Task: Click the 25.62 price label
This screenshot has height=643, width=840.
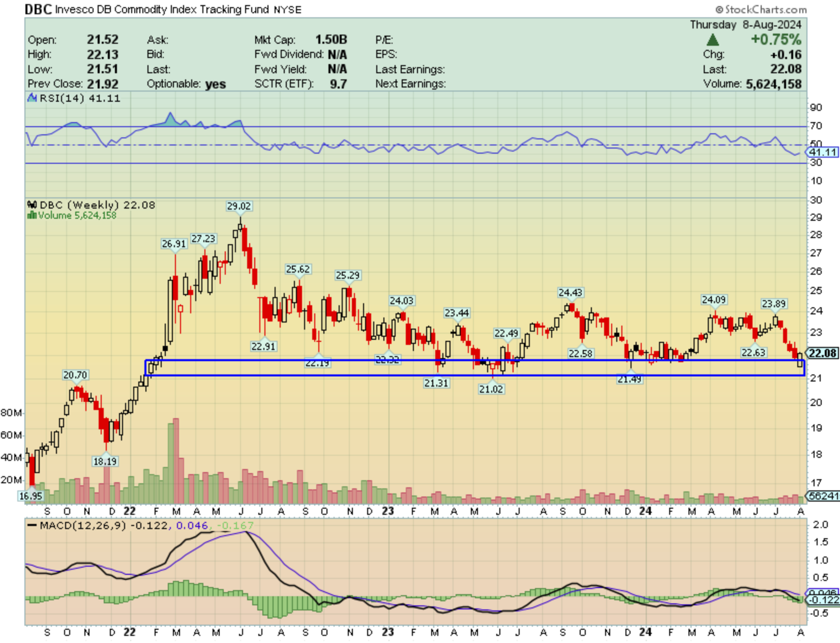Action: [298, 269]
